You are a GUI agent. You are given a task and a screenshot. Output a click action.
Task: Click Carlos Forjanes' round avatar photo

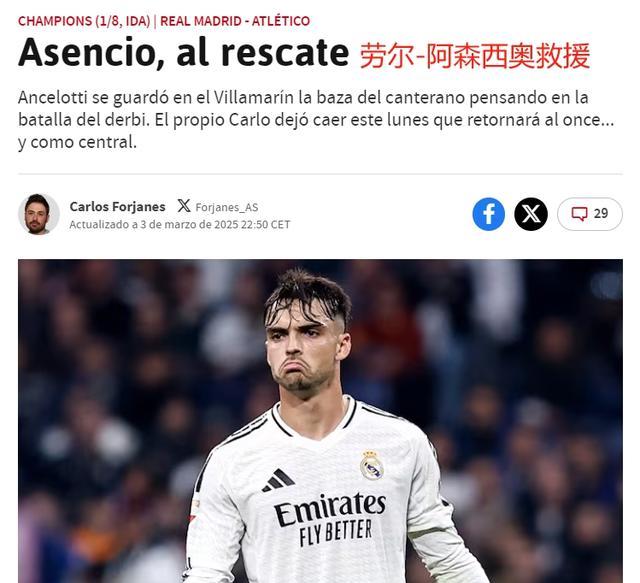pyautogui.click(x=38, y=214)
